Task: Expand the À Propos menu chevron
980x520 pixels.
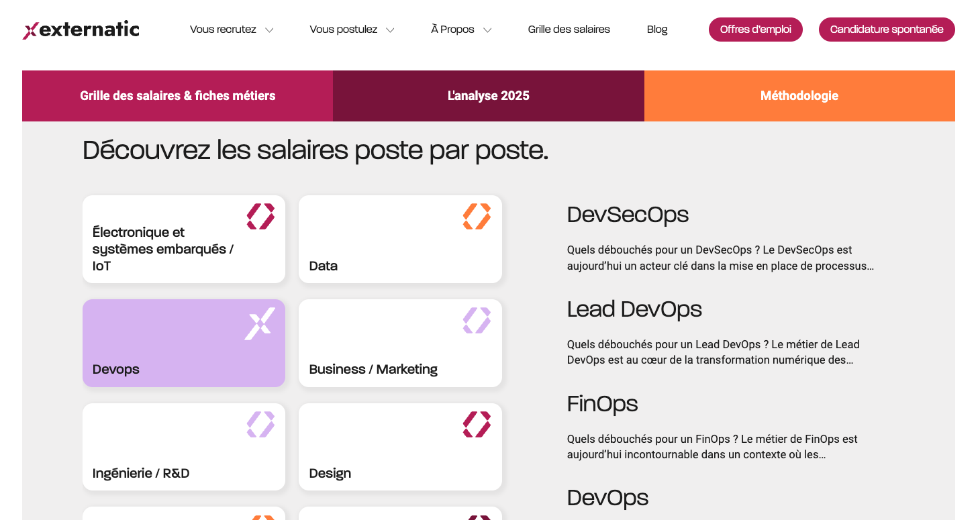Action: coord(487,30)
